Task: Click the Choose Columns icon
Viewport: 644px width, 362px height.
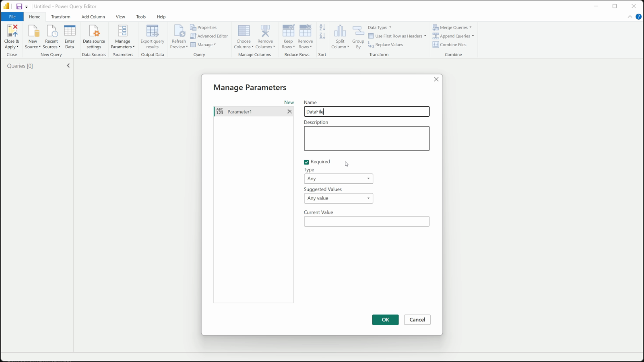Action: (x=244, y=31)
